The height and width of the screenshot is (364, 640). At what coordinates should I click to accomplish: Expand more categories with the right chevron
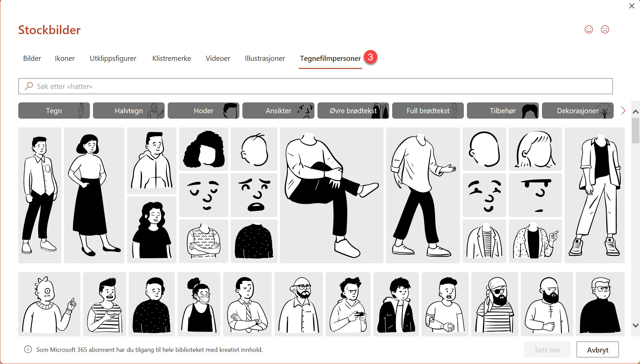(x=623, y=110)
